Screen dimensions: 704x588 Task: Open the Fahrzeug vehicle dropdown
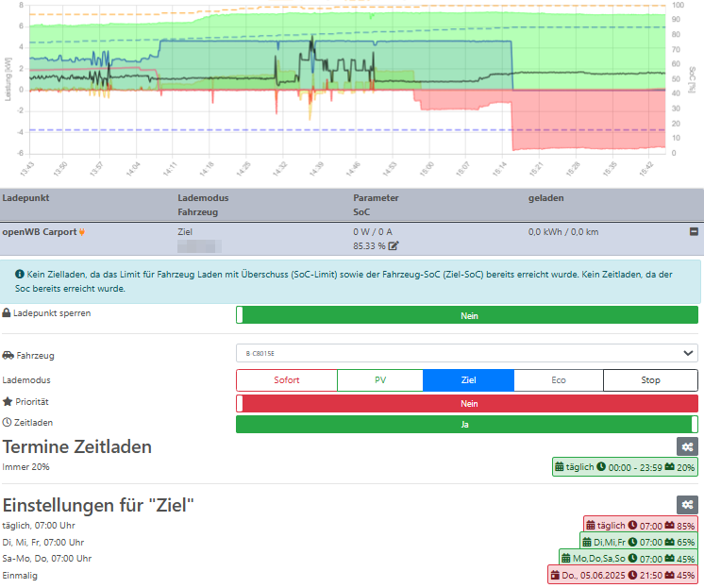point(467,354)
